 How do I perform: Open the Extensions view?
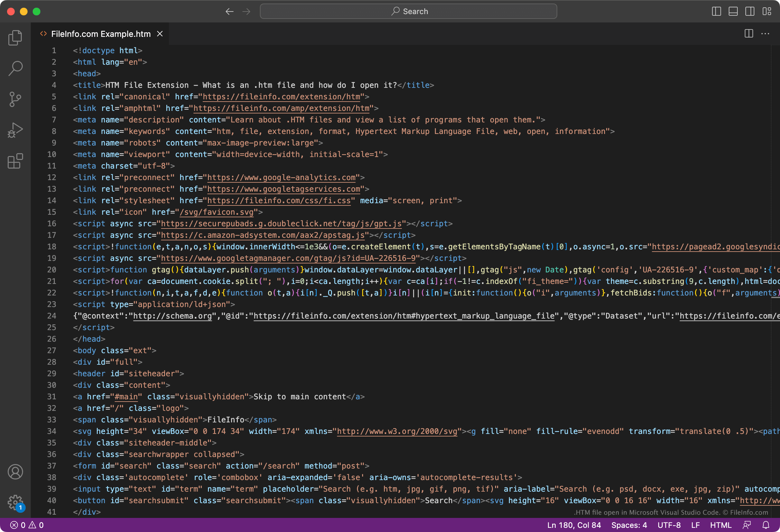tap(15, 161)
